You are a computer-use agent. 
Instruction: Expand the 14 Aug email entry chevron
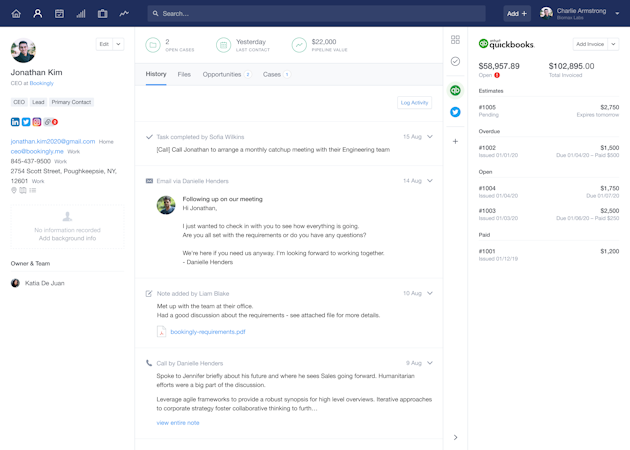coord(430,181)
